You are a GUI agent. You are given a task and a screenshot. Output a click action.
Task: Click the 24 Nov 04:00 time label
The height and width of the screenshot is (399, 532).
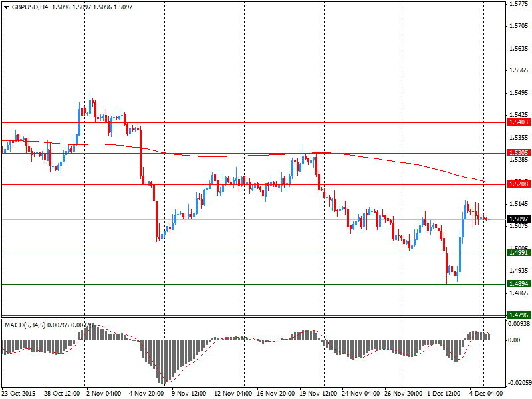pos(361,394)
